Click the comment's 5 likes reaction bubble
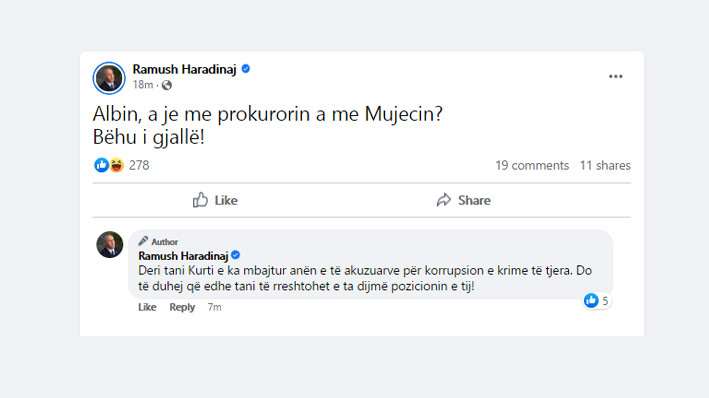The image size is (709, 398). tap(597, 300)
